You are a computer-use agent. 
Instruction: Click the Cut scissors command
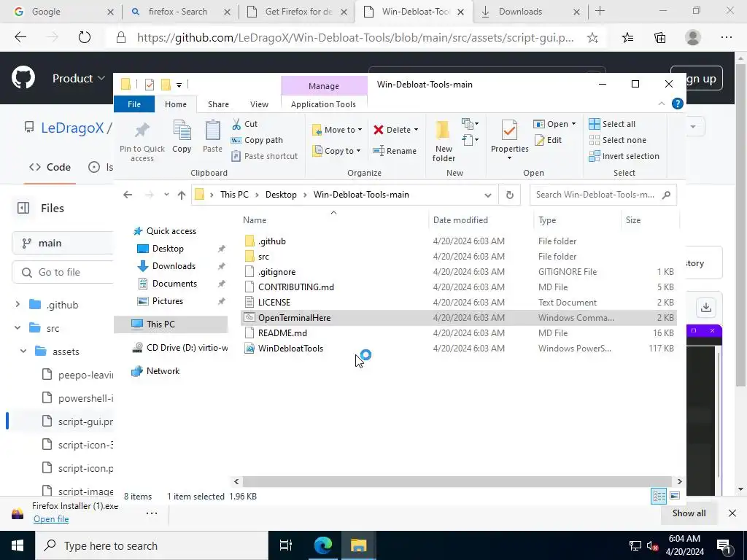pyautogui.click(x=244, y=124)
